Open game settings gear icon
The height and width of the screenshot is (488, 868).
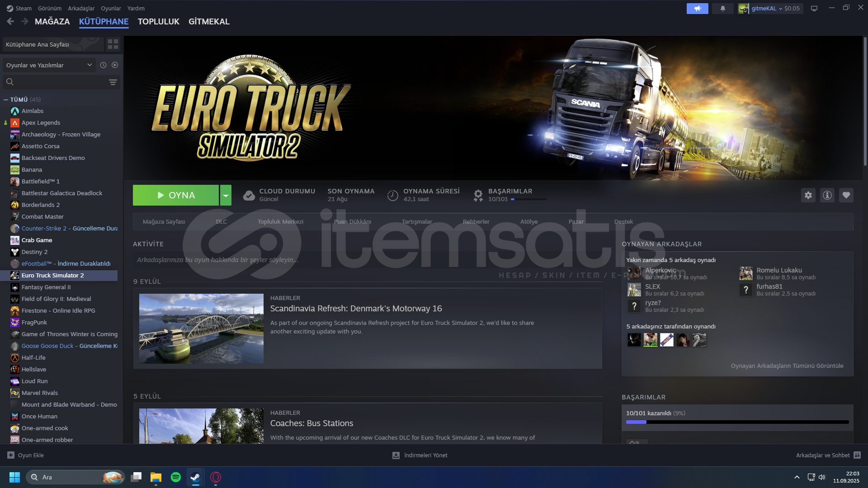(808, 195)
